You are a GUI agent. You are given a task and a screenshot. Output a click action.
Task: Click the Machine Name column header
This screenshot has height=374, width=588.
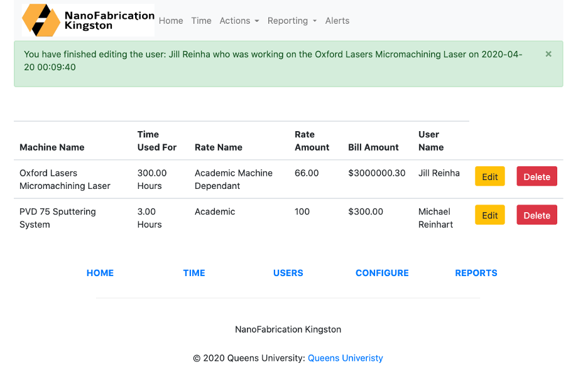(52, 147)
